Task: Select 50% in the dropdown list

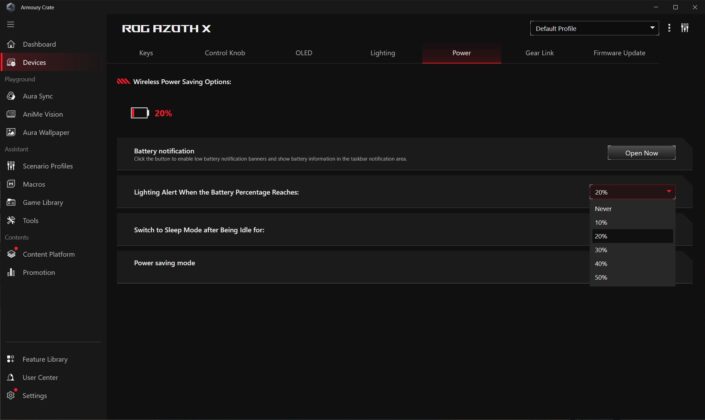Action: tap(632, 277)
